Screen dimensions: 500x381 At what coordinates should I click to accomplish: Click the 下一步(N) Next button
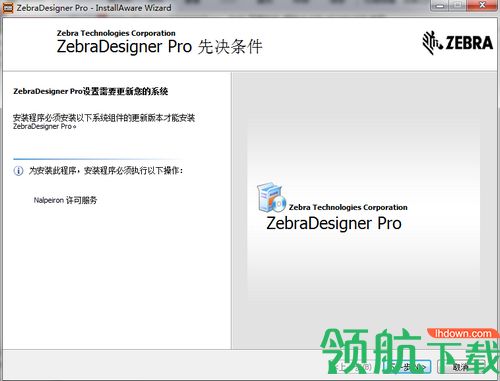407,367
